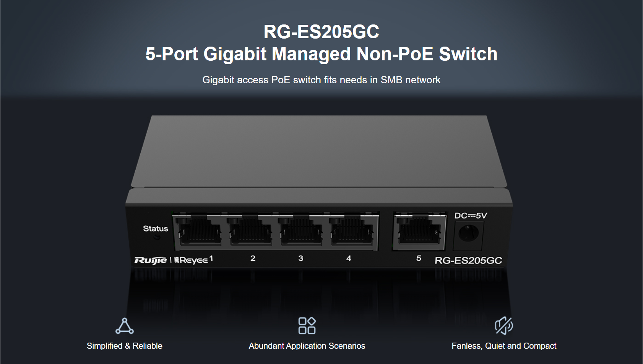Click the RG-ES205GC model print on device
This screenshot has width=643, height=364.
(x=468, y=260)
